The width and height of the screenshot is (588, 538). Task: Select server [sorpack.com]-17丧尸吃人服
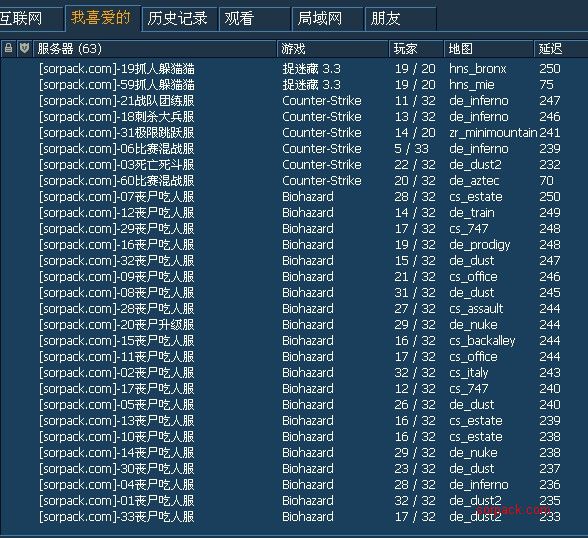click(117, 389)
